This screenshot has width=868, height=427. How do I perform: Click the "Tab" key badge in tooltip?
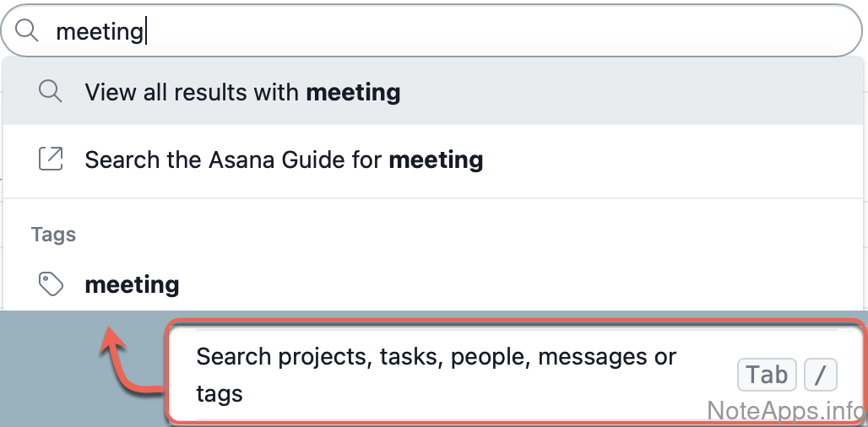pos(767,375)
